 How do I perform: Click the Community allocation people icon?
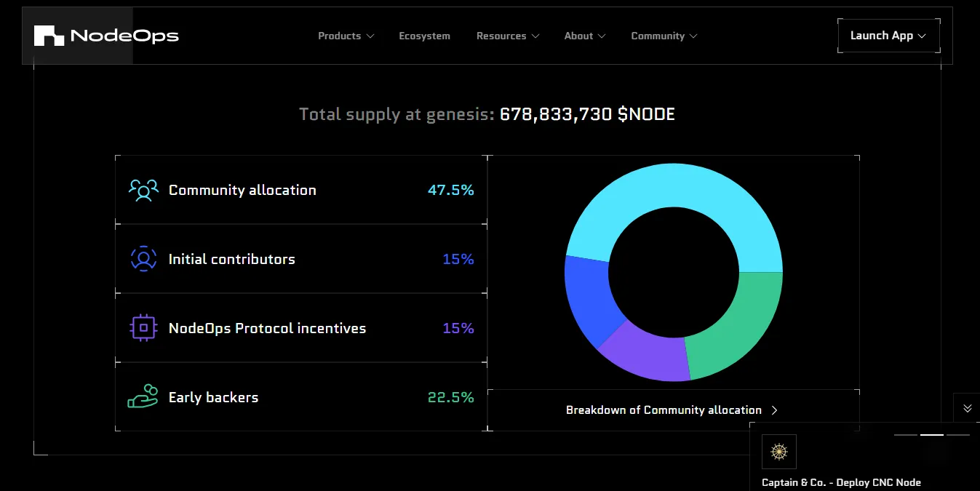click(x=143, y=190)
